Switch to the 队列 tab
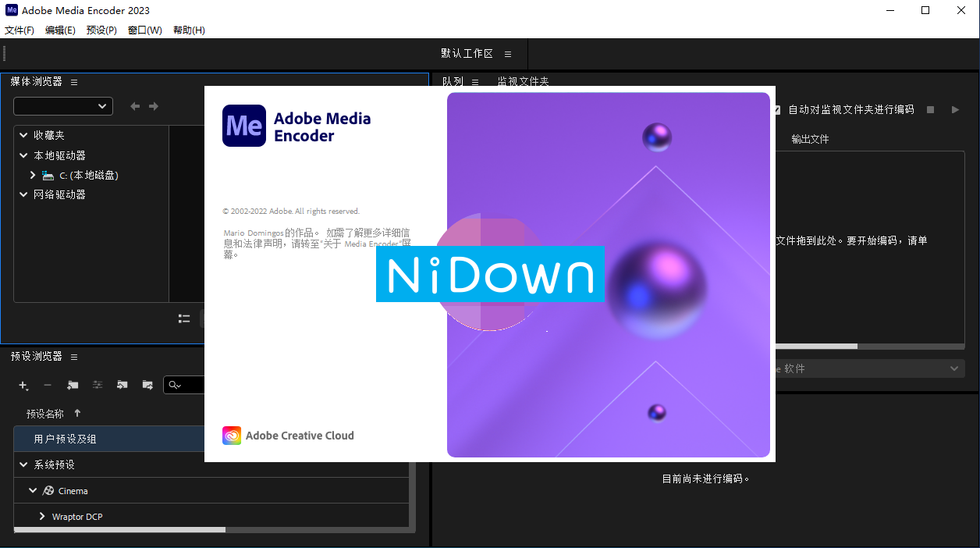 (x=453, y=81)
